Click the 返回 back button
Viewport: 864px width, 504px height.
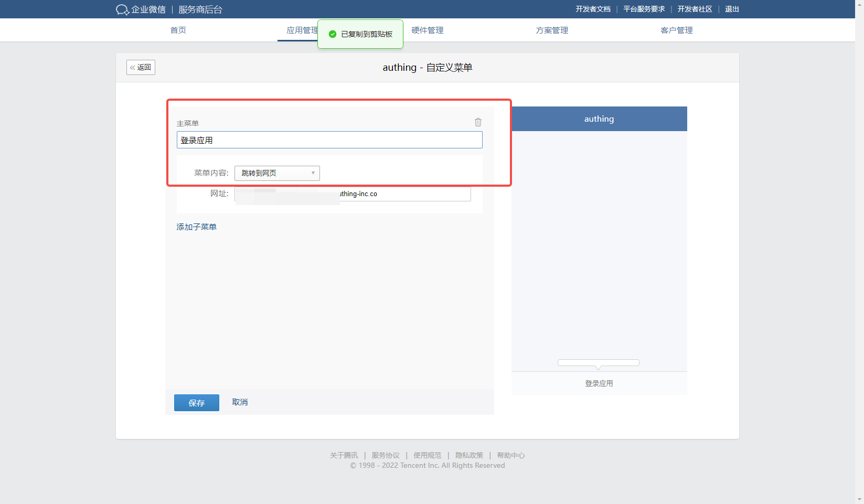(141, 67)
